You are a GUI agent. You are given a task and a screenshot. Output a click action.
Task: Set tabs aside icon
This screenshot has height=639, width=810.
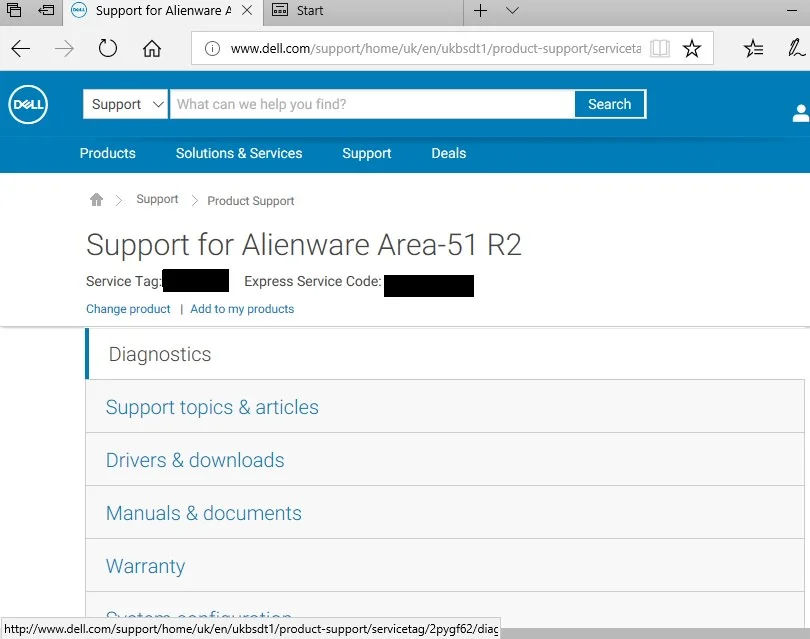tap(46, 10)
